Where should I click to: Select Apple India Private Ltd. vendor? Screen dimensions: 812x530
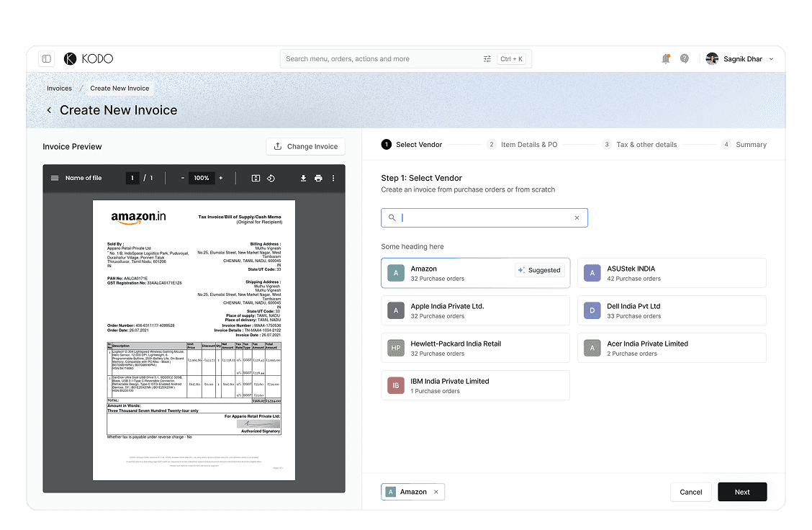coord(475,311)
